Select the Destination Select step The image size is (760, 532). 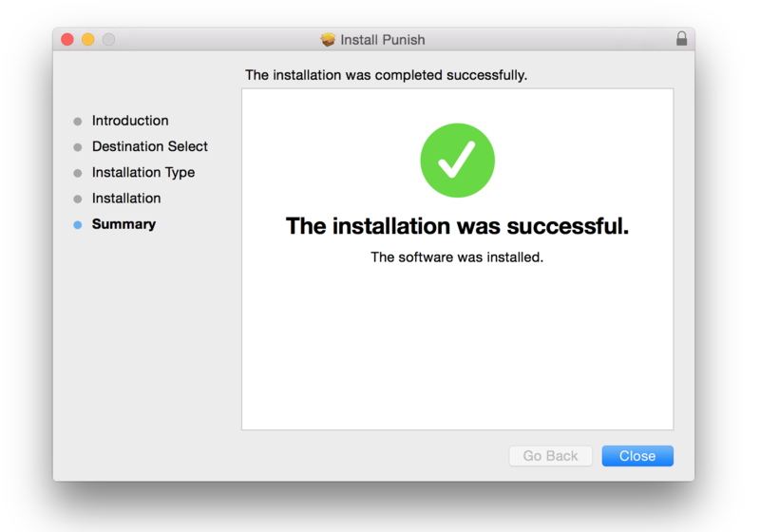[150, 146]
